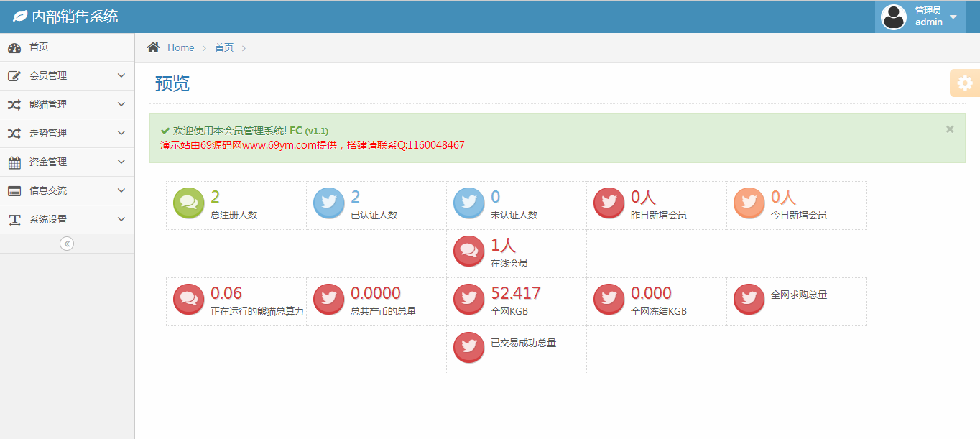The height and width of the screenshot is (439, 980).
Task: Click the home icon in the breadcrumb
Action: pyautogui.click(x=153, y=47)
